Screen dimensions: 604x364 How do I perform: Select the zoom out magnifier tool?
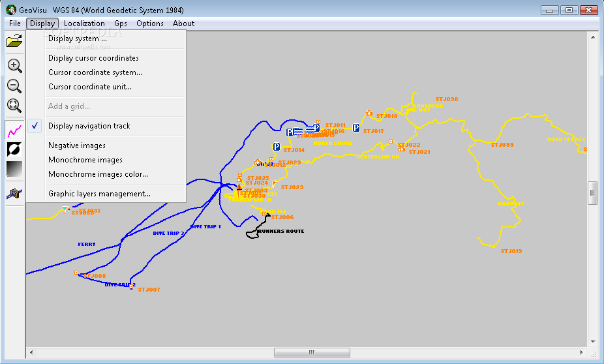(14, 86)
